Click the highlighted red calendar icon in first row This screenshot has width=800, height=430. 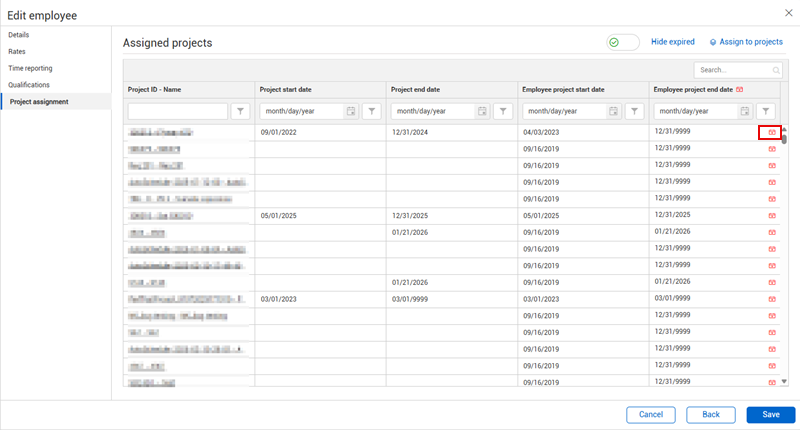pos(771,132)
